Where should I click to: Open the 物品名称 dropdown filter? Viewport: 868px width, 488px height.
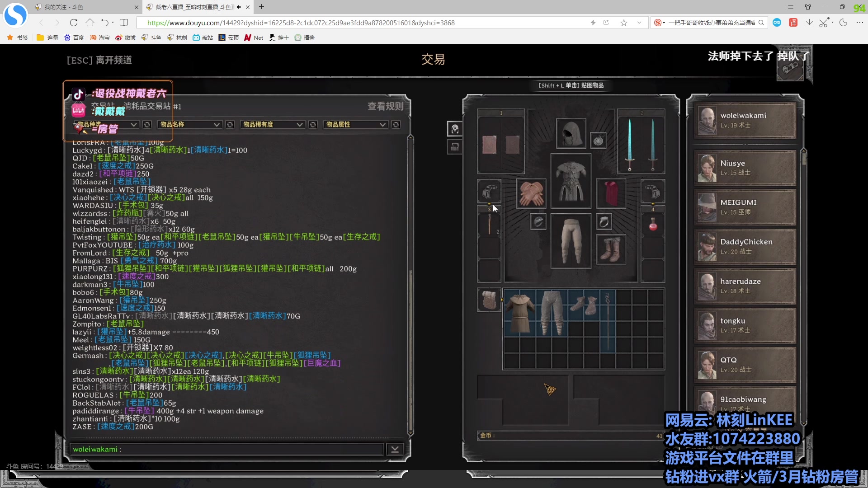(189, 124)
